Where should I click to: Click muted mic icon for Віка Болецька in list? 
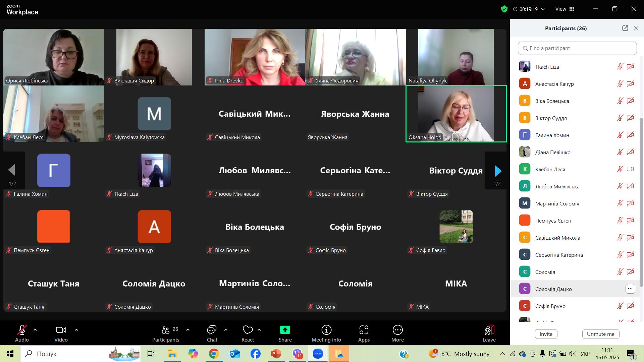(620, 101)
